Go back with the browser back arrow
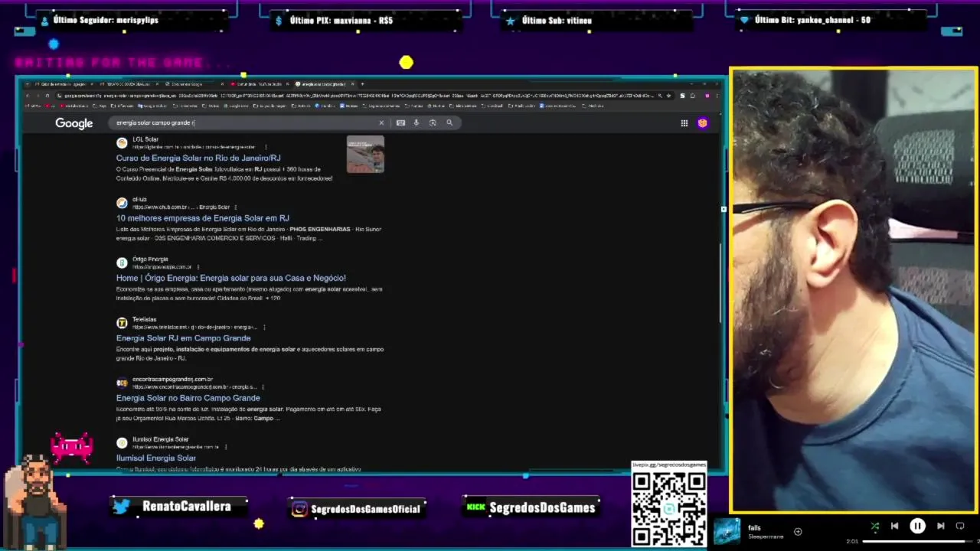This screenshot has width=980, height=551. (x=28, y=96)
